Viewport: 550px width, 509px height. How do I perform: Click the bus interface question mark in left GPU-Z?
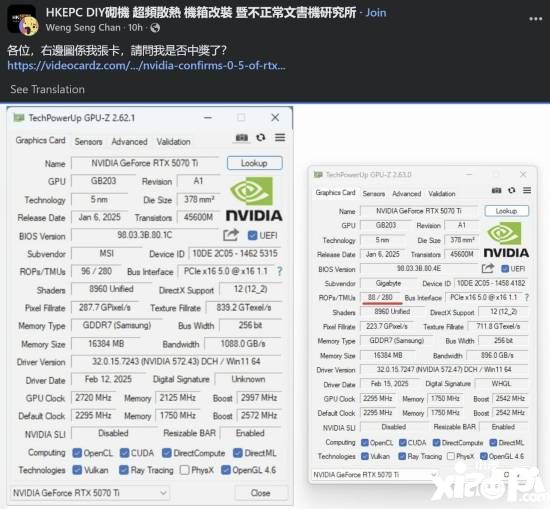pyautogui.click(x=280, y=271)
